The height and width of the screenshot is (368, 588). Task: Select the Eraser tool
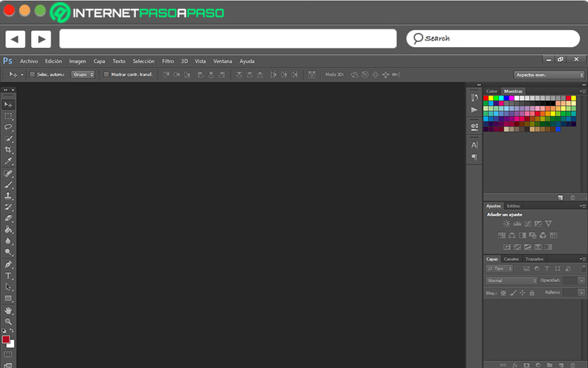[8, 218]
